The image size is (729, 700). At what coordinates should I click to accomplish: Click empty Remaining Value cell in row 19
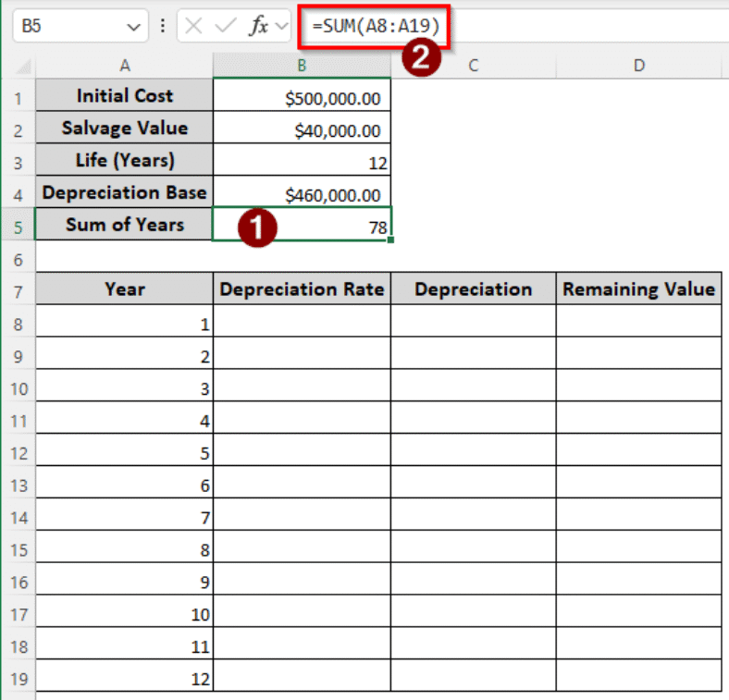[x=639, y=675]
